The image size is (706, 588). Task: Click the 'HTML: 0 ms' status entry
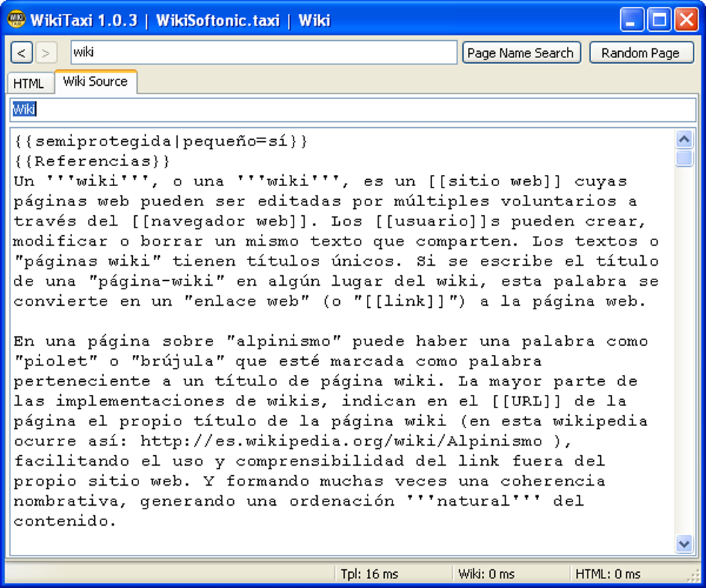pos(608,574)
